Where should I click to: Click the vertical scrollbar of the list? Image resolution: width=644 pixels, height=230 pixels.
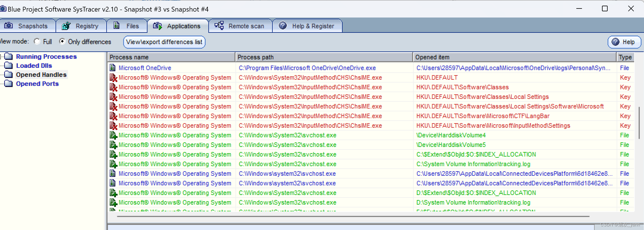[639, 123]
